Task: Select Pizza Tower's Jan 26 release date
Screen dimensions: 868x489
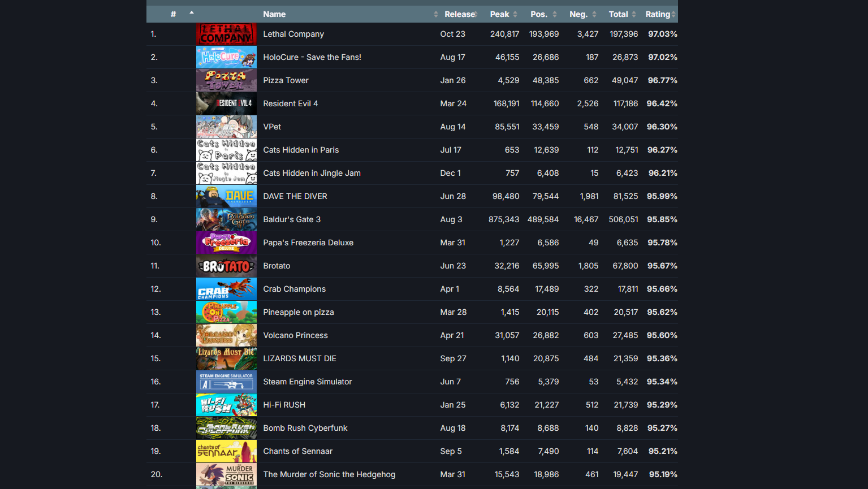Action: [453, 80]
